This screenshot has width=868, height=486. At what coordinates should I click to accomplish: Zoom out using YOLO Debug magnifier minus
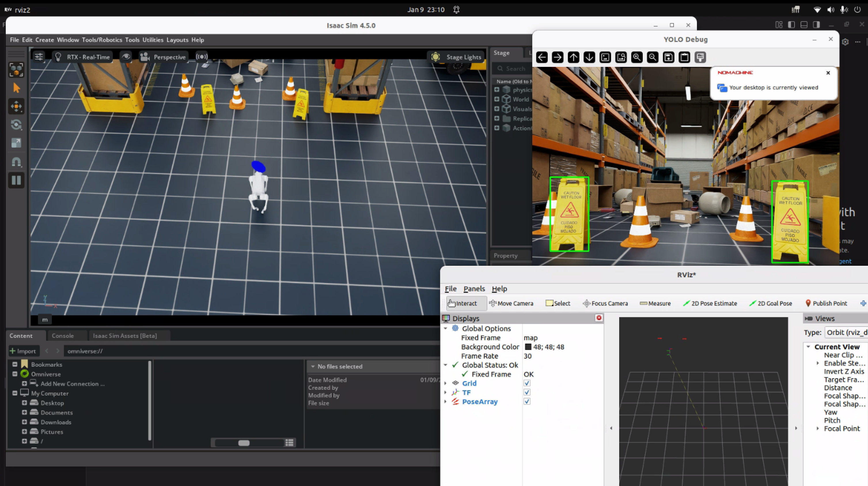click(x=653, y=57)
